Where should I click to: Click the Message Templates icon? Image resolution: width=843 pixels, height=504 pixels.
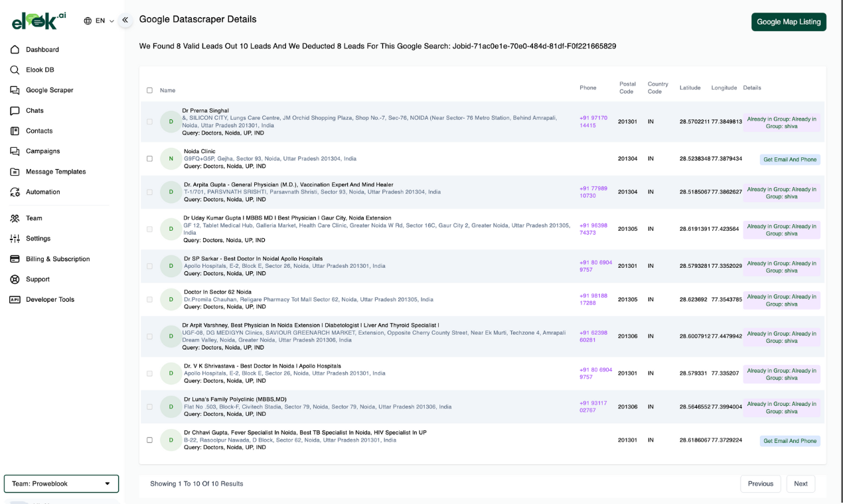click(x=15, y=172)
